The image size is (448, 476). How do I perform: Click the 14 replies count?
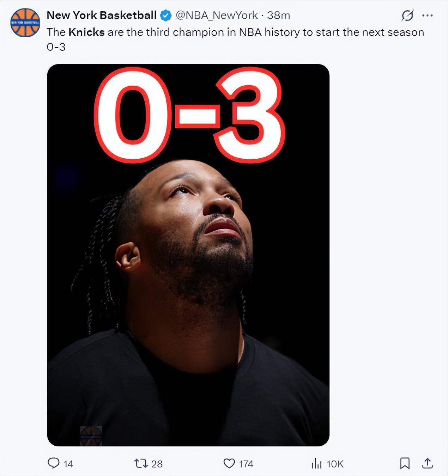coord(68,464)
